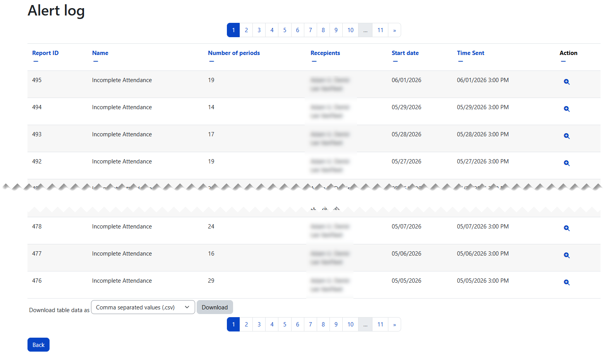Go to page 10 in top pagination
604x364 pixels.
coord(350,30)
